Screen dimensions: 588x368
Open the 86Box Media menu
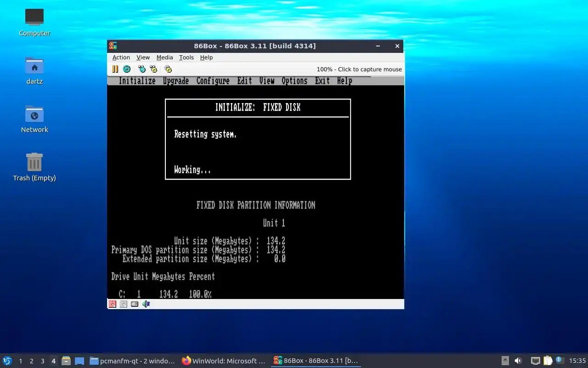click(164, 57)
